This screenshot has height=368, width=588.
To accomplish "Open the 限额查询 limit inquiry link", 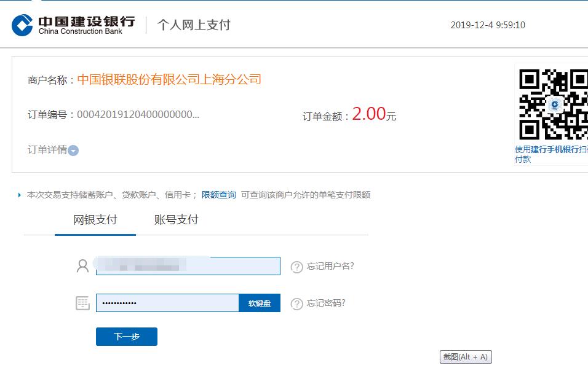I will pos(218,195).
